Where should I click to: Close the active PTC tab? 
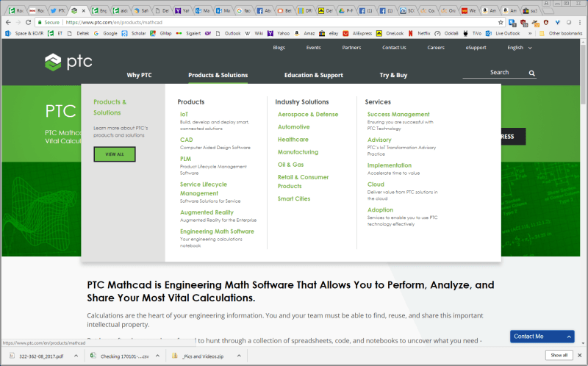tap(83, 10)
